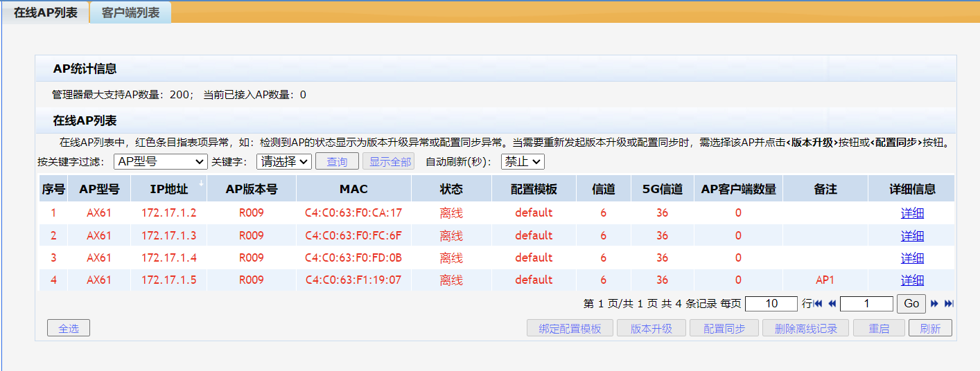The width and height of the screenshot is (980, 371).
Task: Switch to 客户端列表 tab
Action: [130, 12]
